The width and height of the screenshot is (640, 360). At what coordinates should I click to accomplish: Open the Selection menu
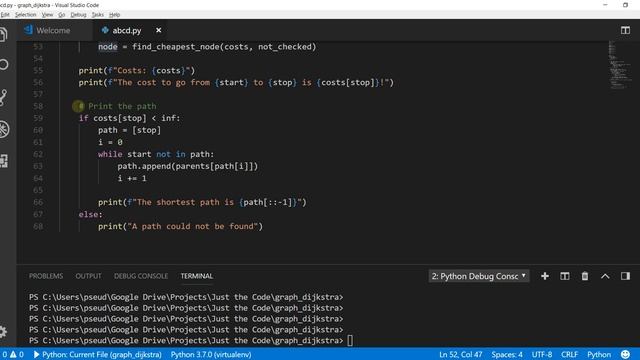coord(25,15)
